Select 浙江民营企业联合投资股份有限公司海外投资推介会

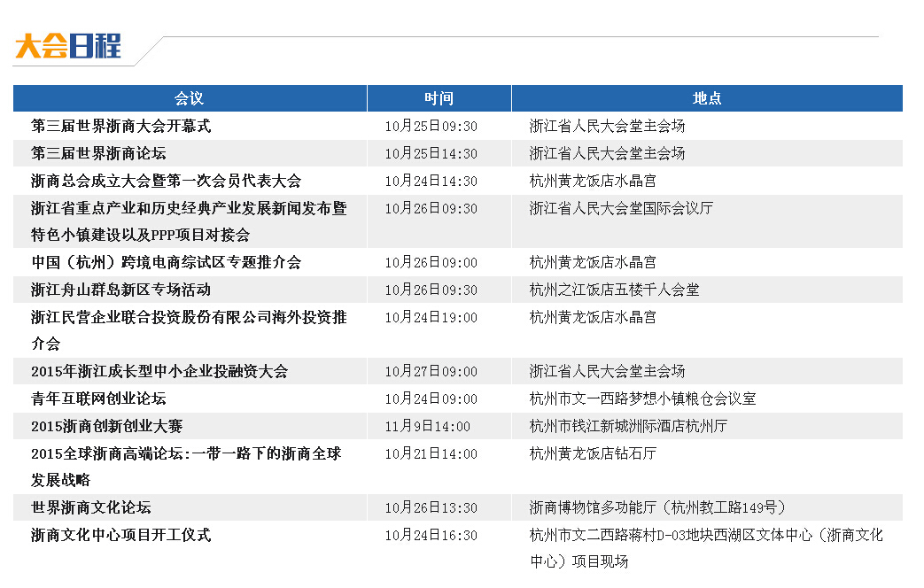(x=189, y=318)
